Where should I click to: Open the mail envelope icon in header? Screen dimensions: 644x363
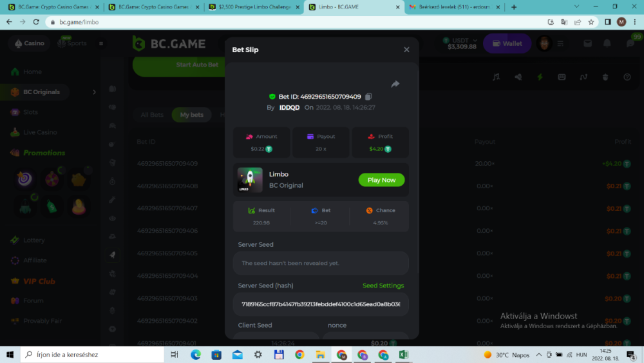[587, 43]
